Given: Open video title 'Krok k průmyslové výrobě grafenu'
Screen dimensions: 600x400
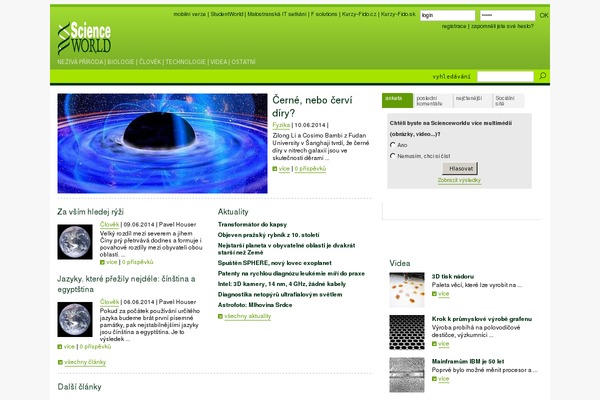Looking at the screenshot, I should pos(482,319).
